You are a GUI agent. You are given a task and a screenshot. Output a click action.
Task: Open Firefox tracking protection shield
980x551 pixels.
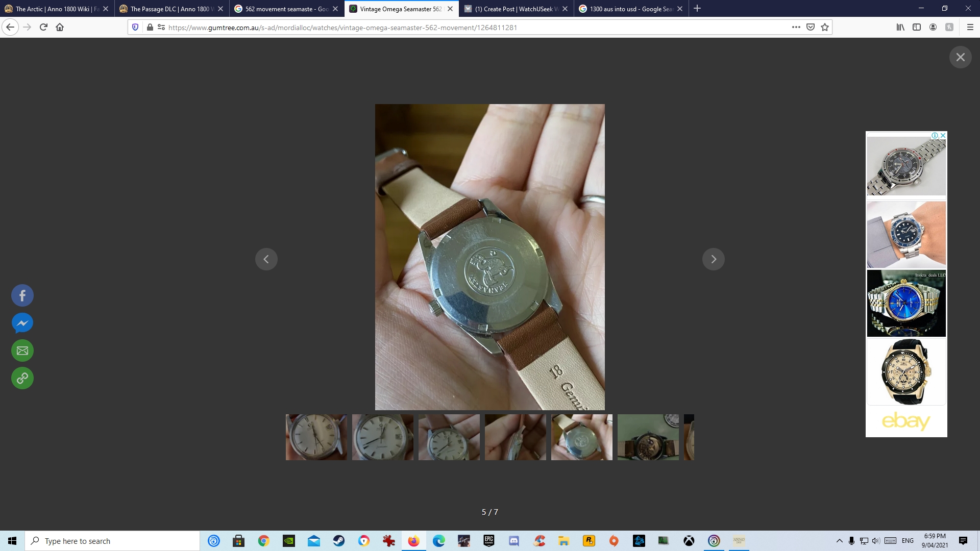pyautogui.click(x=135, y=27)
